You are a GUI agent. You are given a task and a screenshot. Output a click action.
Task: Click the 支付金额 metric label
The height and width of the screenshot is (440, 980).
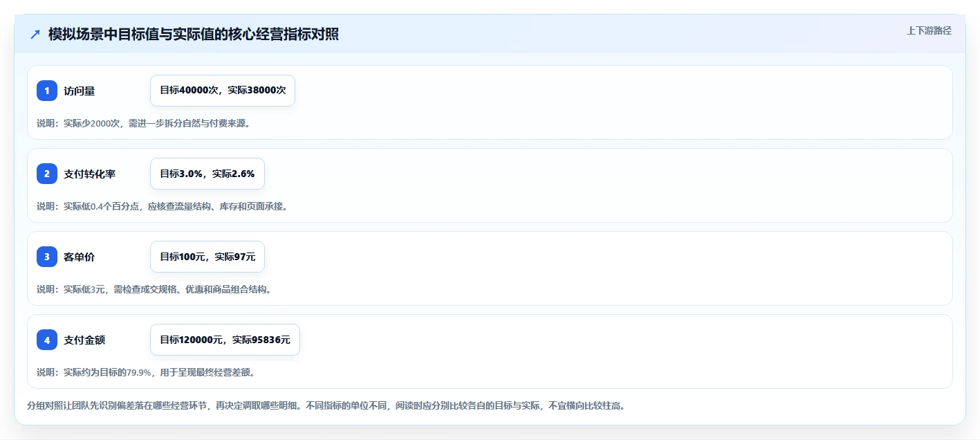(x=84, y=340)
